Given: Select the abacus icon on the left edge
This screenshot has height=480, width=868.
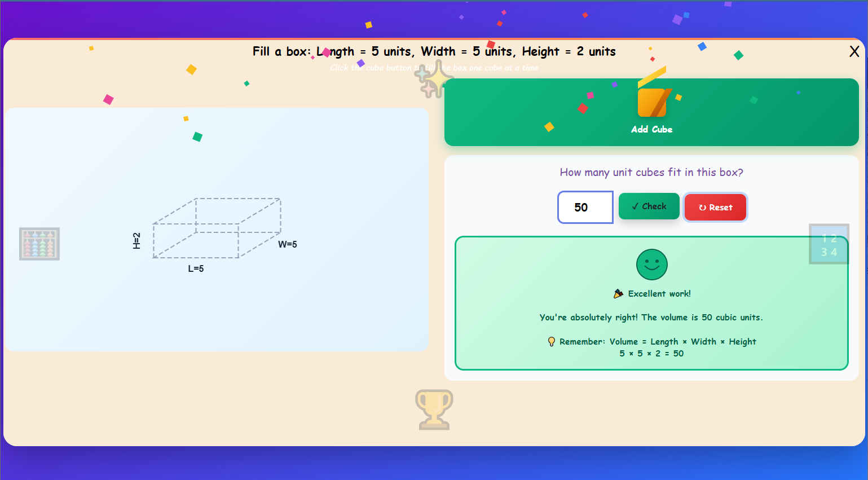Looking at the screenshot, I should [x=39, y=244].
